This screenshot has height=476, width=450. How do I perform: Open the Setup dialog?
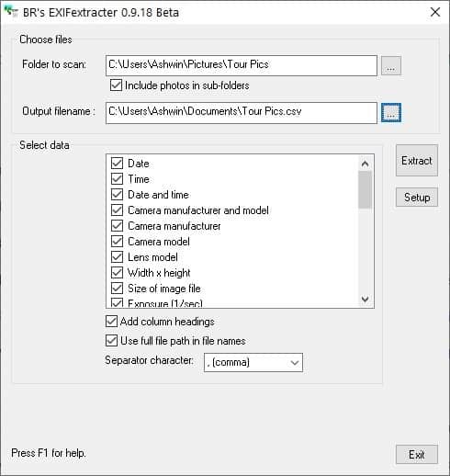click(x=417, y=198)
